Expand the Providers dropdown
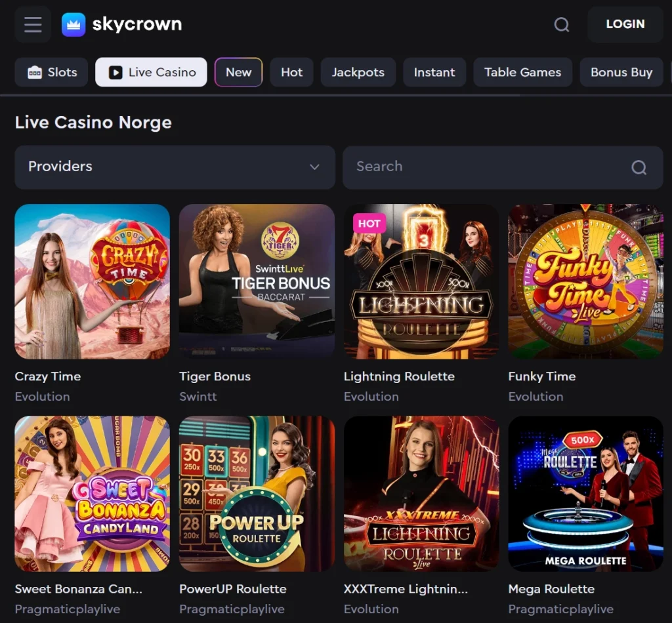 tap(175, 167)
